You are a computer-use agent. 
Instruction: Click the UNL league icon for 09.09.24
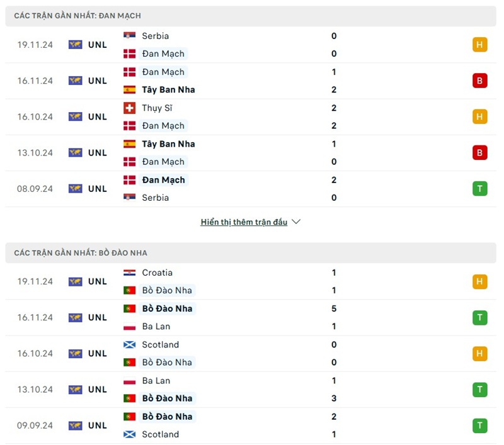tap(76, 425)
